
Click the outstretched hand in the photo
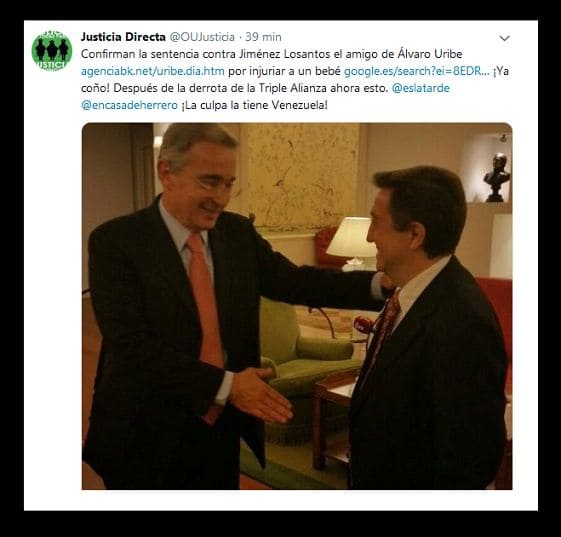(x=260, y=394)
